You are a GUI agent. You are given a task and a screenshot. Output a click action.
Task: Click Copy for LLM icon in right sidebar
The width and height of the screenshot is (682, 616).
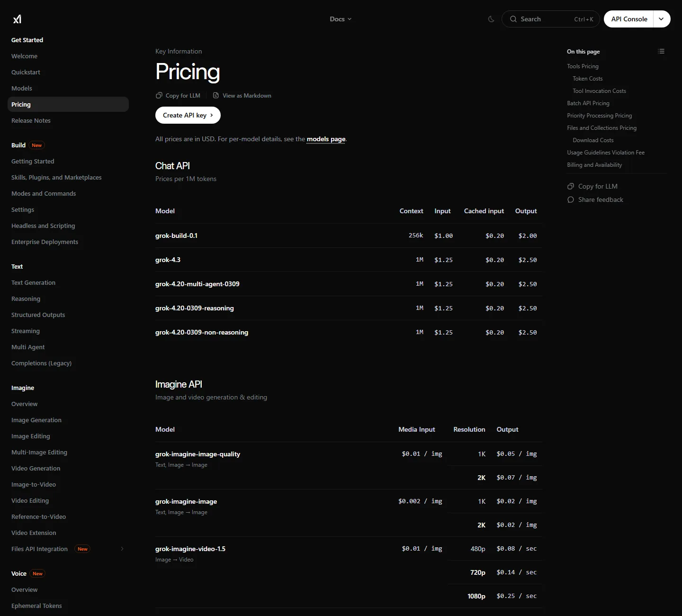pos(571,186)
